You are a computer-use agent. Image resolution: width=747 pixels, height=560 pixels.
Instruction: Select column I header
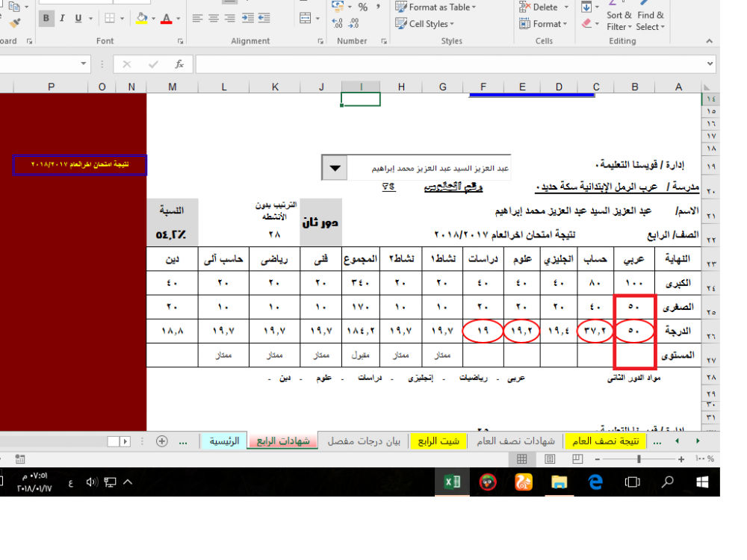point(361,87)
